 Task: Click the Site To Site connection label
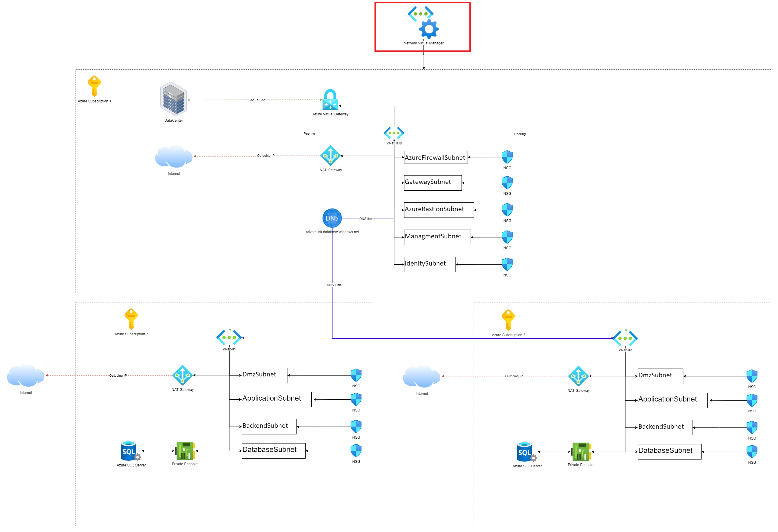tap(256, 100)
